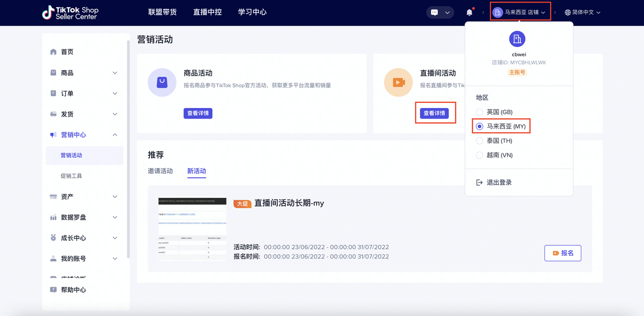The width and height of the screenshot is (644, 316).
Task: Click the 商品 bag icon in sidebar
Action: click(x=53, y=73)
